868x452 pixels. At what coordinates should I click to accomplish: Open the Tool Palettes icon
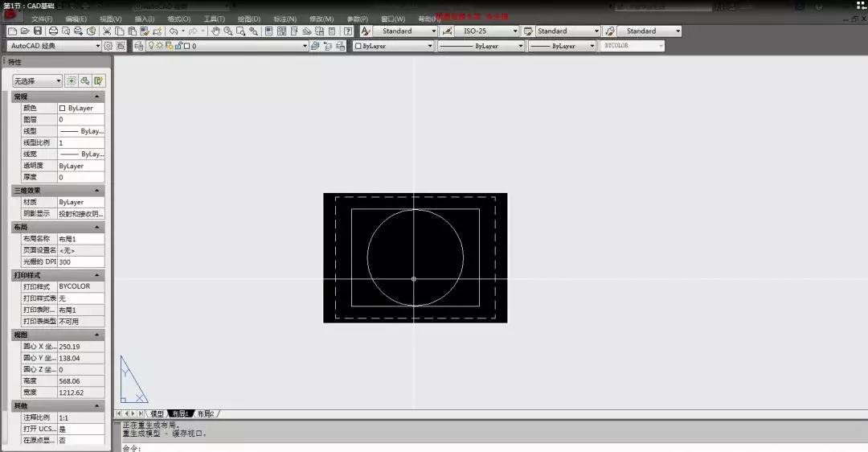point(294,31)
